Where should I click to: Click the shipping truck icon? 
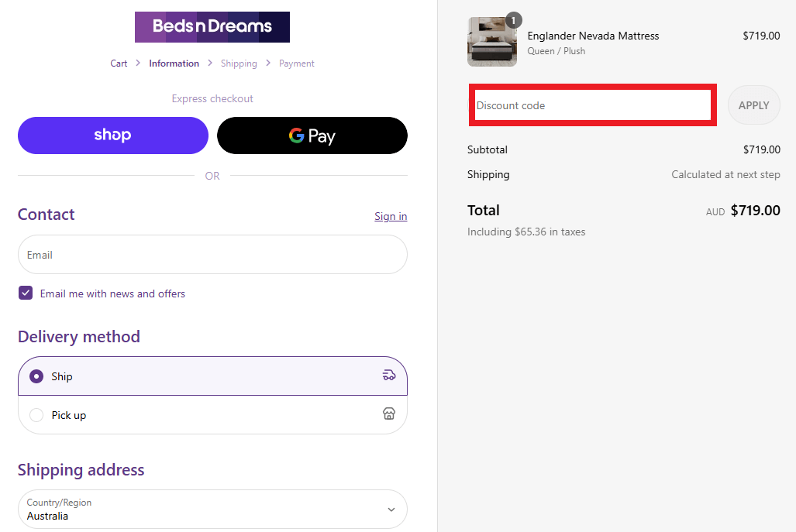point(389,376)
